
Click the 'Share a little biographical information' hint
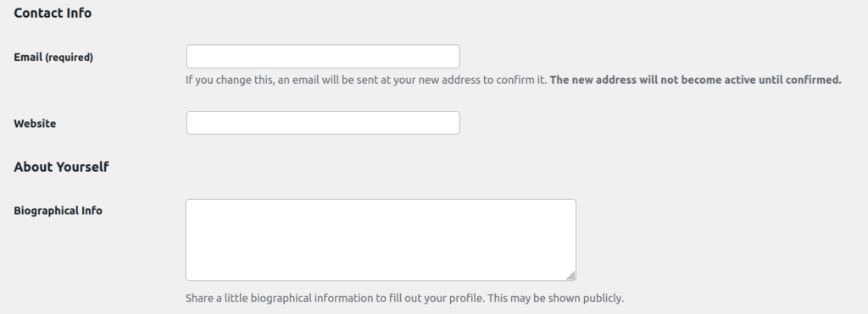coord(404,298)
